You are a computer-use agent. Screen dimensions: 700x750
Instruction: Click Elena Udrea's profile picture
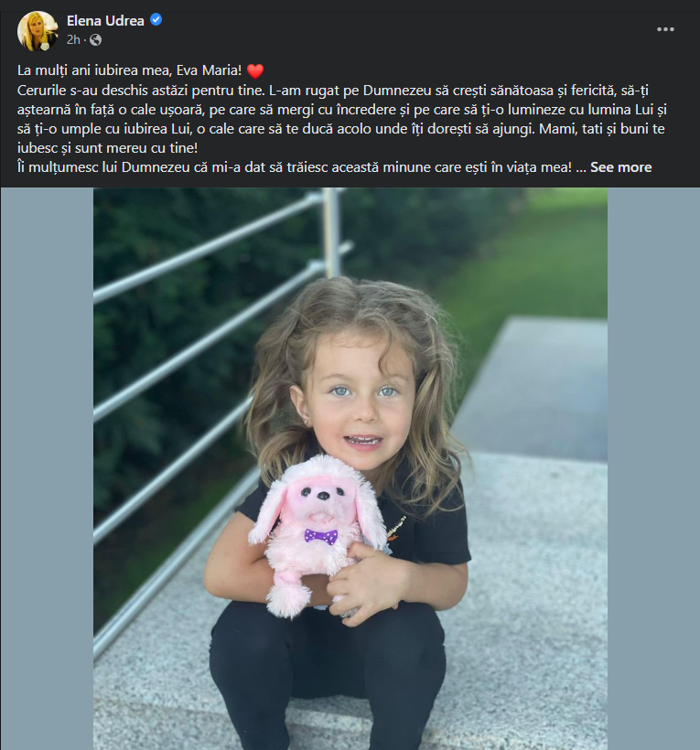click(38, 30)
